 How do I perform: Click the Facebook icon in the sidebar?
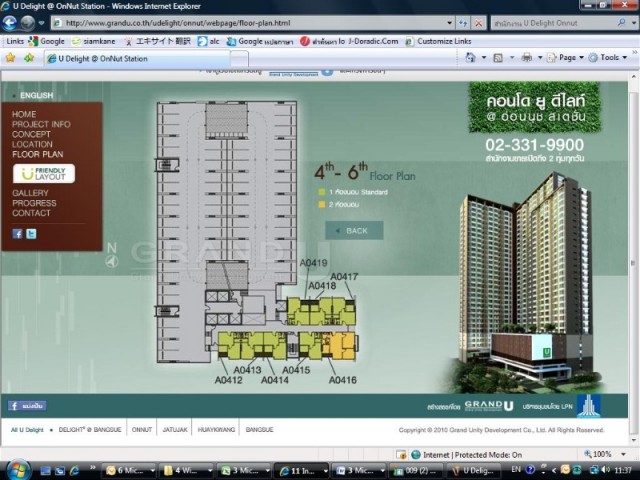click(17, 234)
